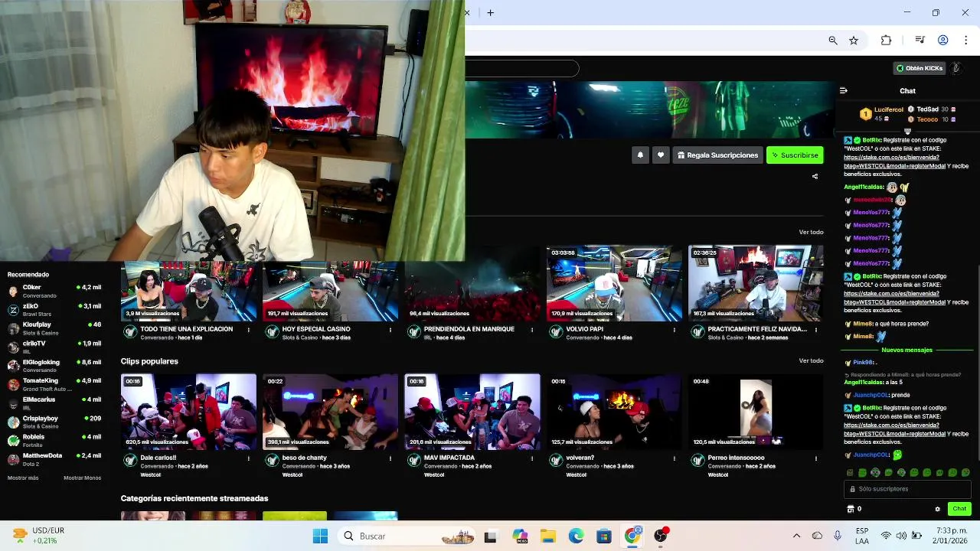Viewport: 980px width, 551px height.
Task: Open Robleis channel avatar
Action: (13, 440)
